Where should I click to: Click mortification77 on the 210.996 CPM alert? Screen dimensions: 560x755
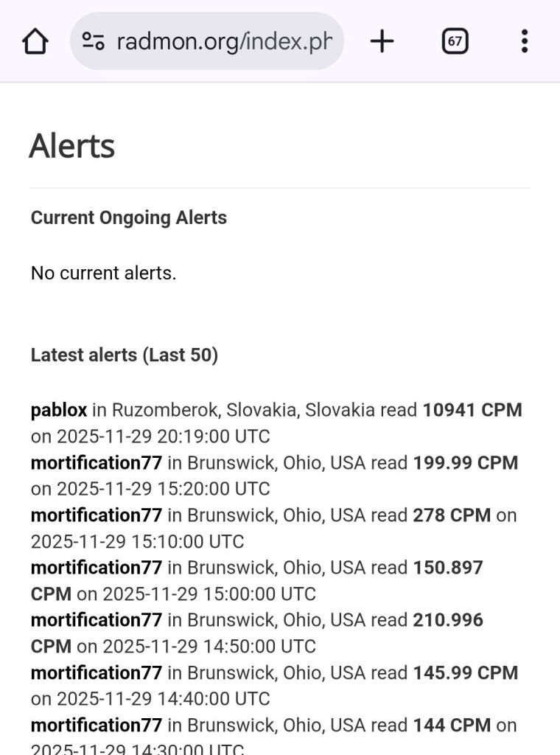tap(96, 620)
